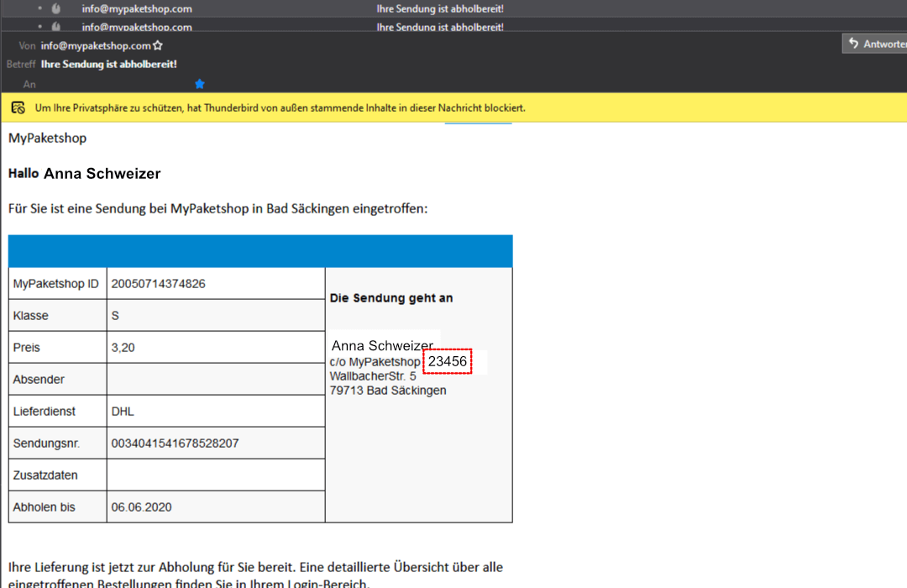Image resolution: width=907 pixels, height=588 pixels.
Task: Click the yellow privacy notice text about blocked content
Action: click(280, 108)
